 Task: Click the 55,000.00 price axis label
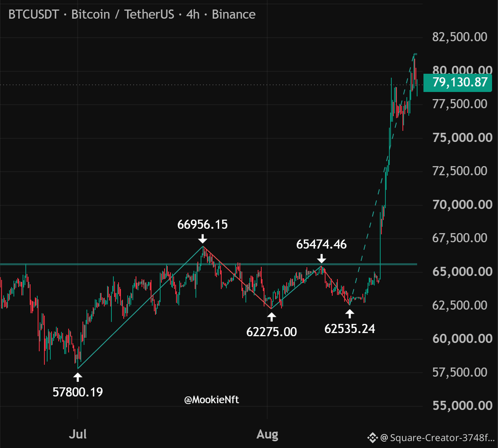[462, 406]
